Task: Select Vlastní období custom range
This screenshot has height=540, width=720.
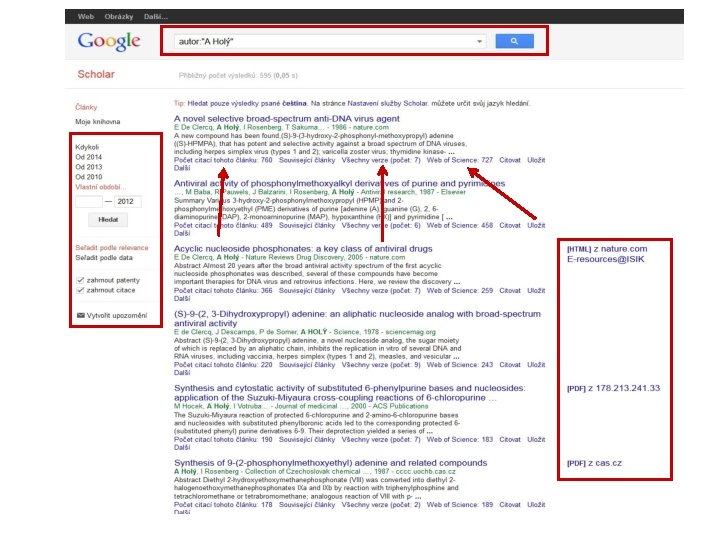Action: (100, 187)
